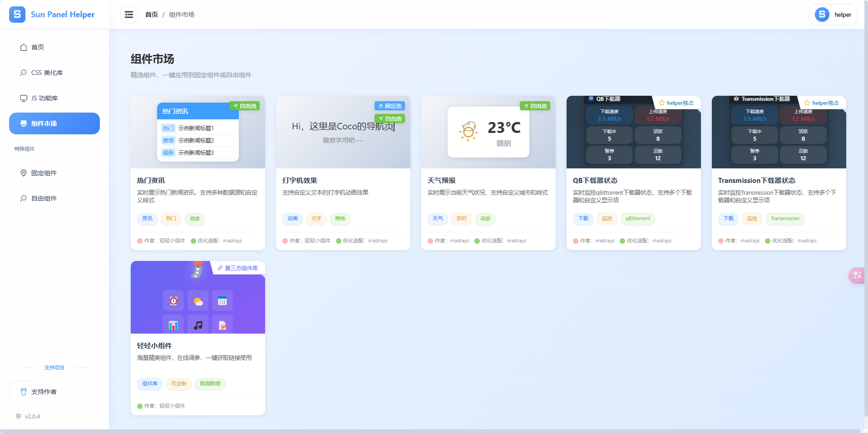Viewport: 868px width, 433px height.
Task: Click the sidebar collapse hamburger icon
Action: click(x=129, y=14)
